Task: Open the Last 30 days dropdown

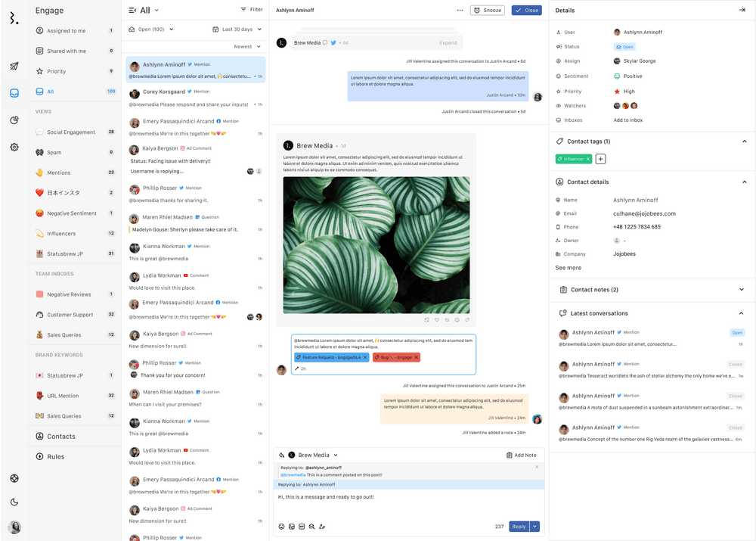Action: [x=237, y=30]
